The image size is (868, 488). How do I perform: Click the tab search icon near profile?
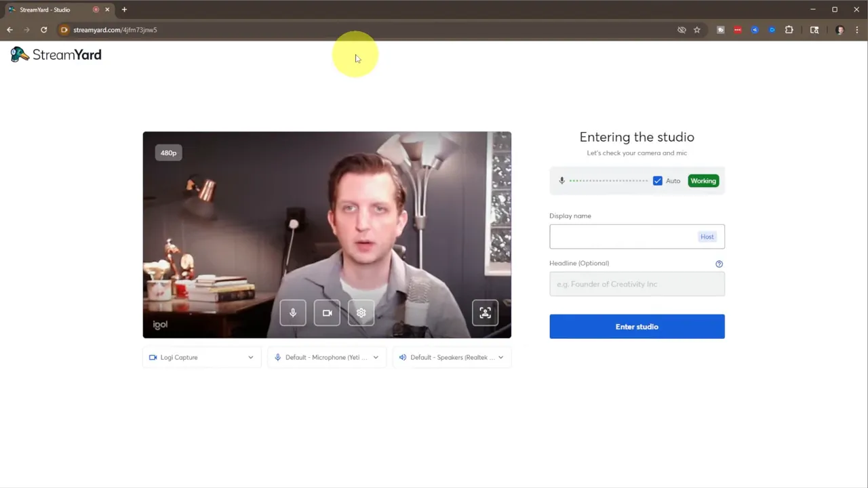pos(814,30)
